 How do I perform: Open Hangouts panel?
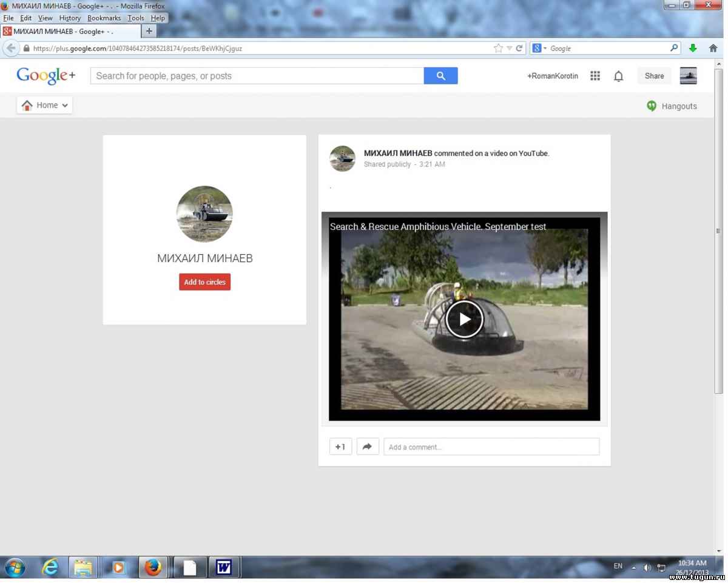pyautogui.click(x=672, y=106)
